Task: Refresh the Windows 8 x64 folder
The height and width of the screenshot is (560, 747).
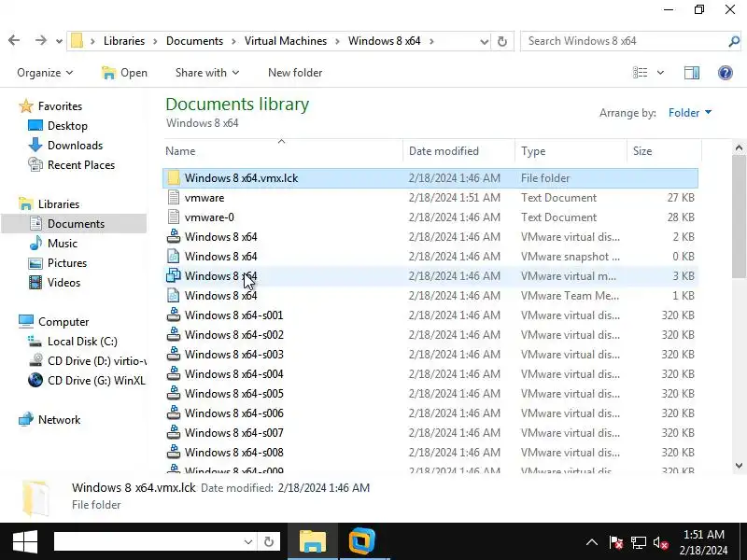Action: coord(502,41)
